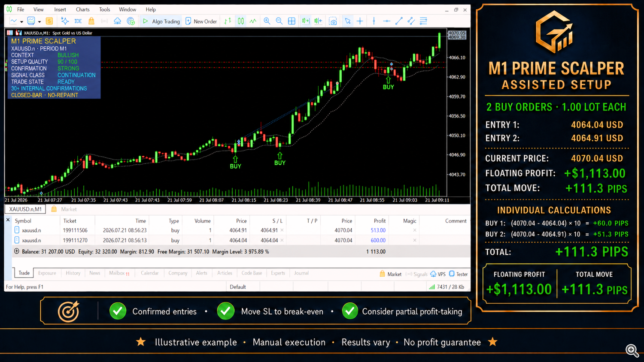Open the chart type line icon

click(x=13, y=21)
